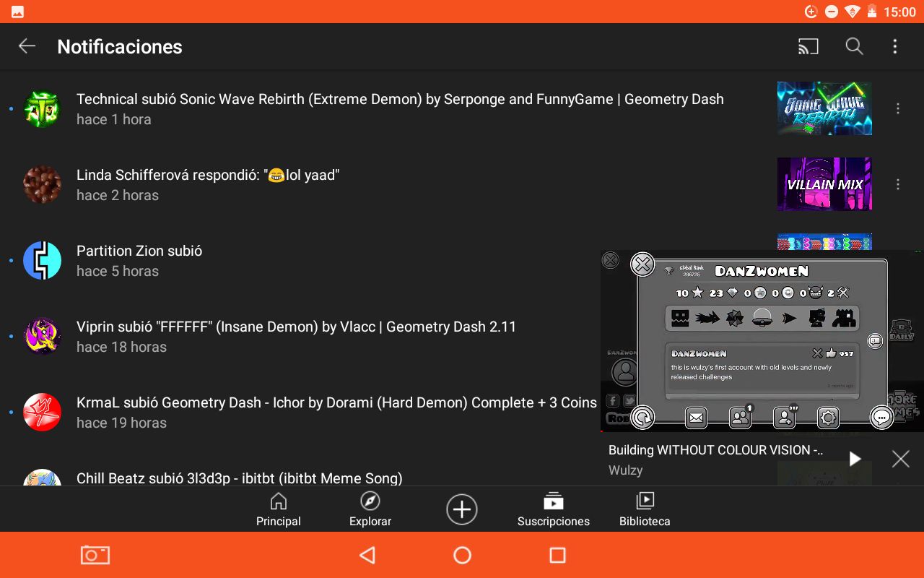Expand the DanZwomen miniplayer video

(762, 341)
